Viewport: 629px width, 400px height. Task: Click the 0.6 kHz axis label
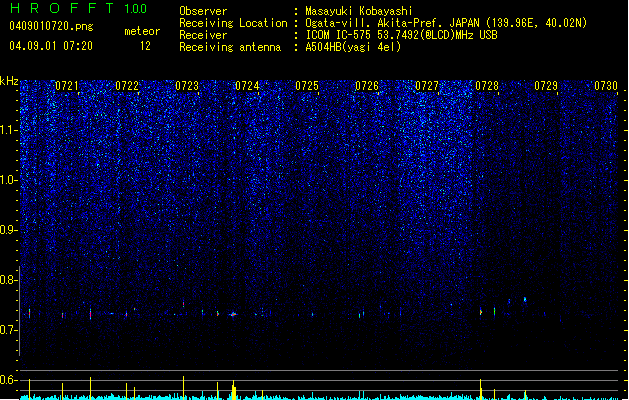click(9, 380)
